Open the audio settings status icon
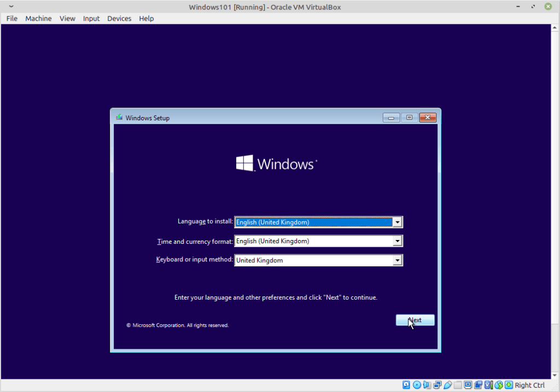 point(427,385)
